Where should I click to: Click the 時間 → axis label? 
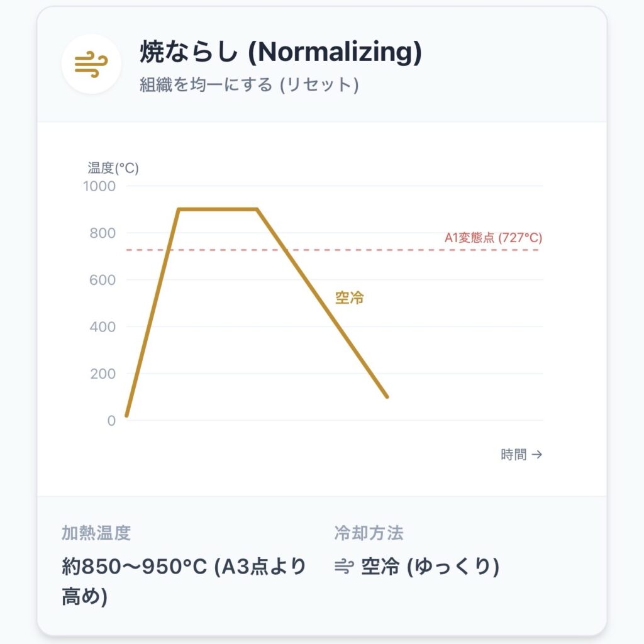click(521, 455)
